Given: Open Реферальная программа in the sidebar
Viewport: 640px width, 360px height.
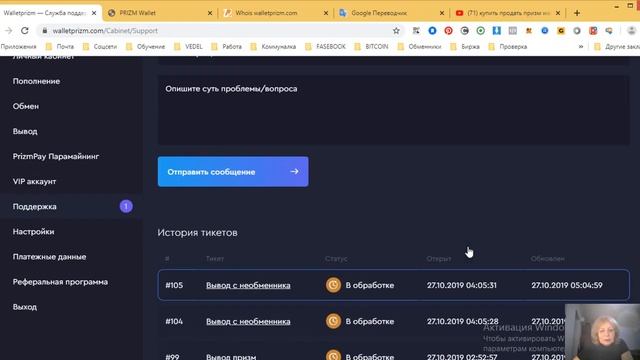Looking at the screenshot, I should pos(60,282).
